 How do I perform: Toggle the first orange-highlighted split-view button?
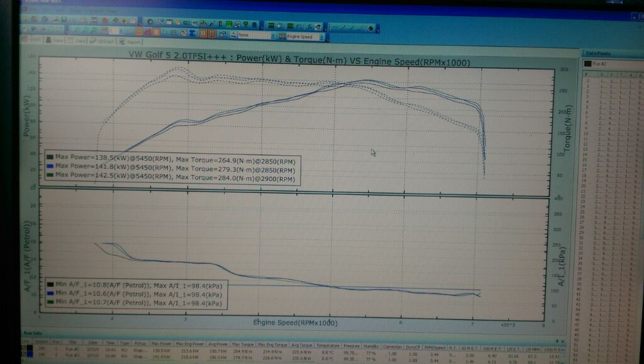point(203,34)
